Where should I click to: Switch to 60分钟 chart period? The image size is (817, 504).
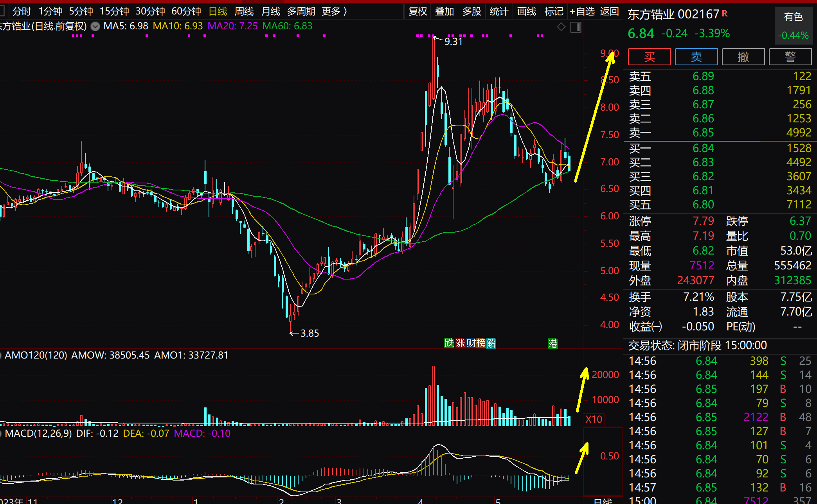[x=186, y=11]
